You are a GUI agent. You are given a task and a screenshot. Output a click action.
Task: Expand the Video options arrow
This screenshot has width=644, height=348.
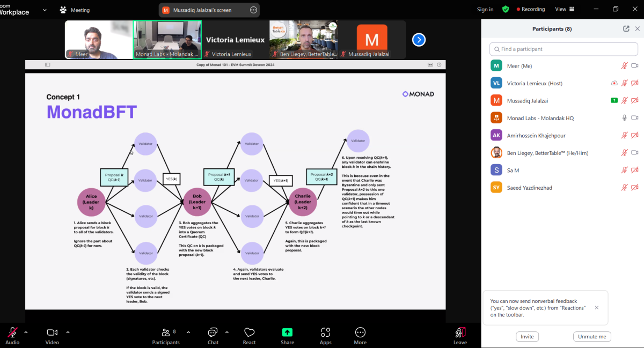pyautogui.click(x=68, y=332)
